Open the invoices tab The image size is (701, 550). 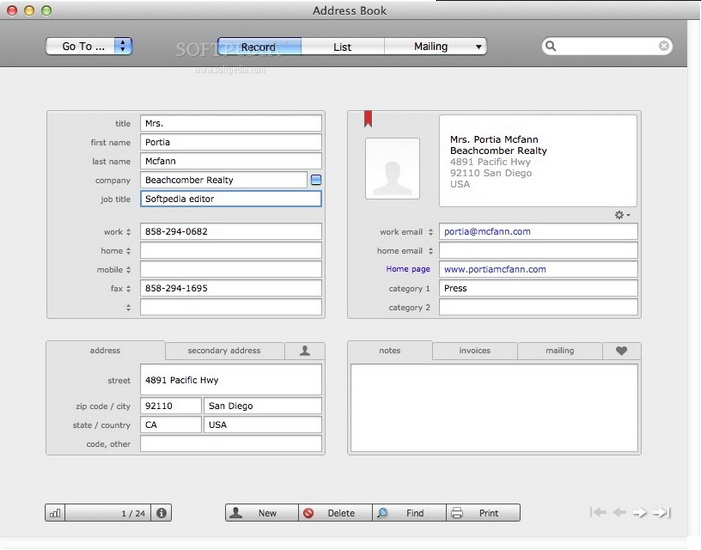[x=475, y=351]
